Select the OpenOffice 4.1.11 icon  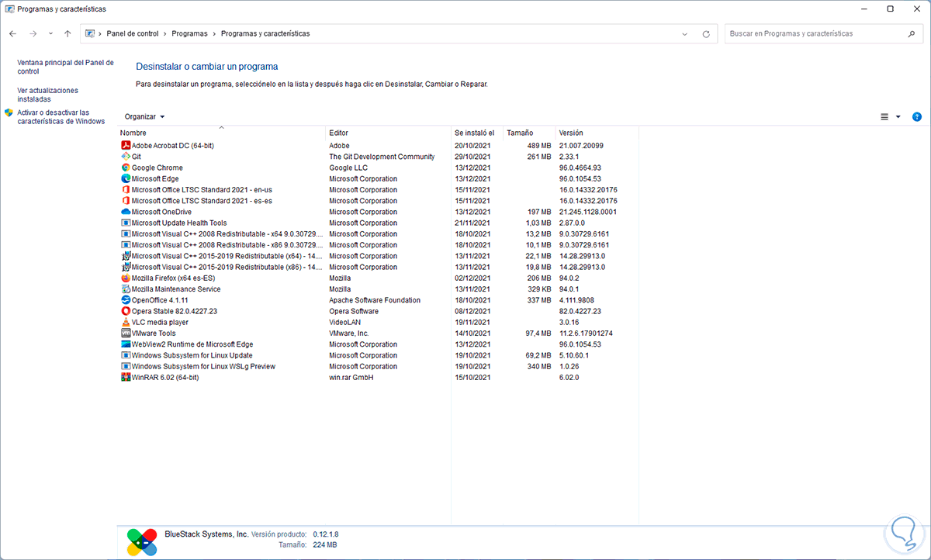coord(126,300)
